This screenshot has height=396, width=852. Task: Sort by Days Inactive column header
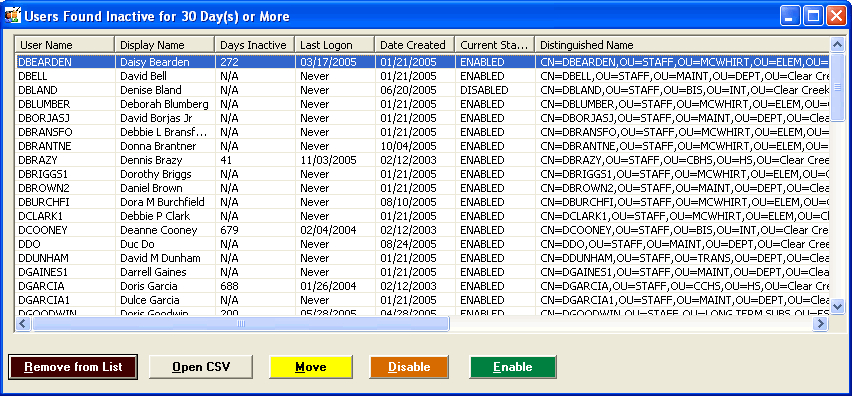click(255, 45)
